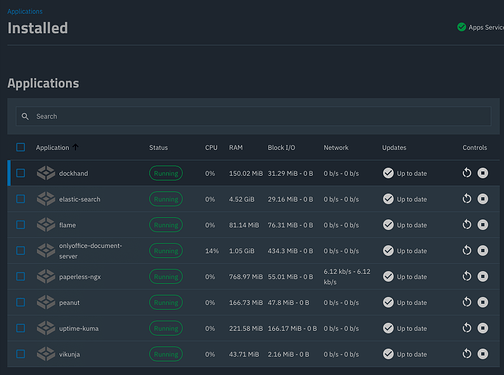Click the Running badge for vikunja
The width and height of the screenshot is (504, 375).
click(x=166, y=354)
